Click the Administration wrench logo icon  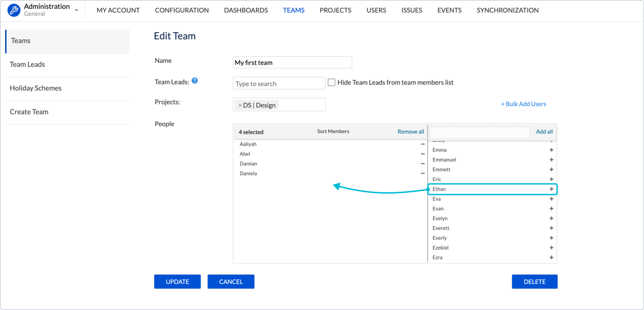(14, 10)
